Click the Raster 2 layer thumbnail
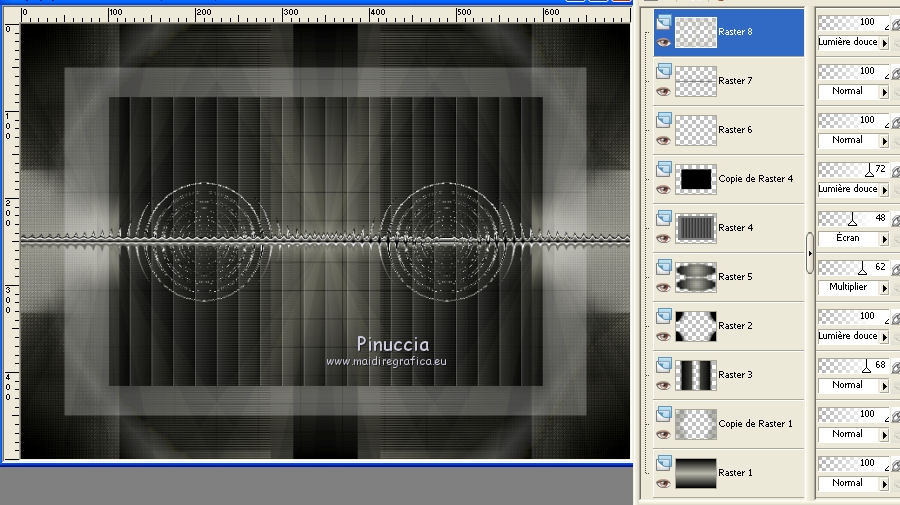900x505 pixels. 696,326
